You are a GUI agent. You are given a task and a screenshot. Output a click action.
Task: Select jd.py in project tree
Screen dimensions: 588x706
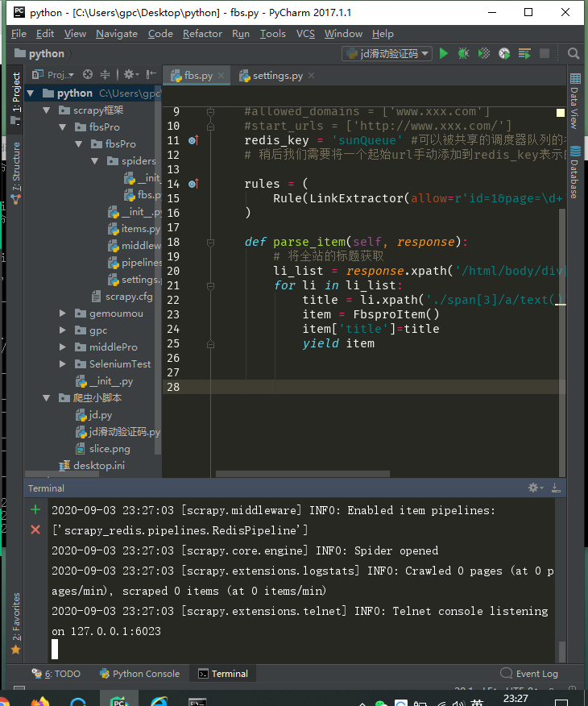coord(94,415)
